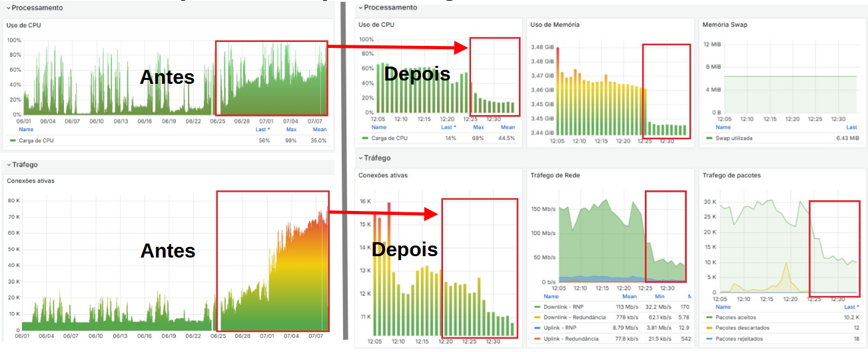Image resolution: width=868 pixels, height=352 pixels.
Task: Sort by Mean in Tráfego de Rede legend
Action: click(x=629, y=297)
